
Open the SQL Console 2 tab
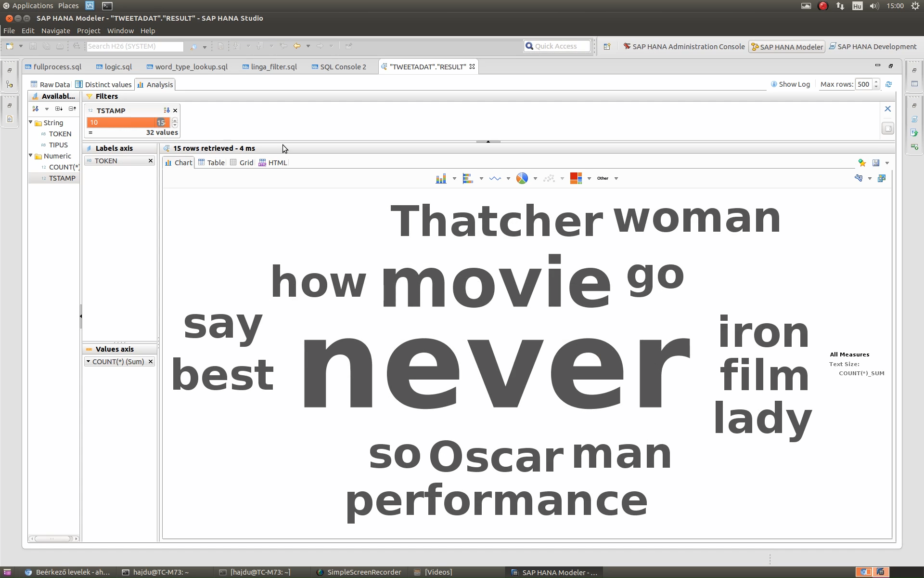click(x=339, y=67)
